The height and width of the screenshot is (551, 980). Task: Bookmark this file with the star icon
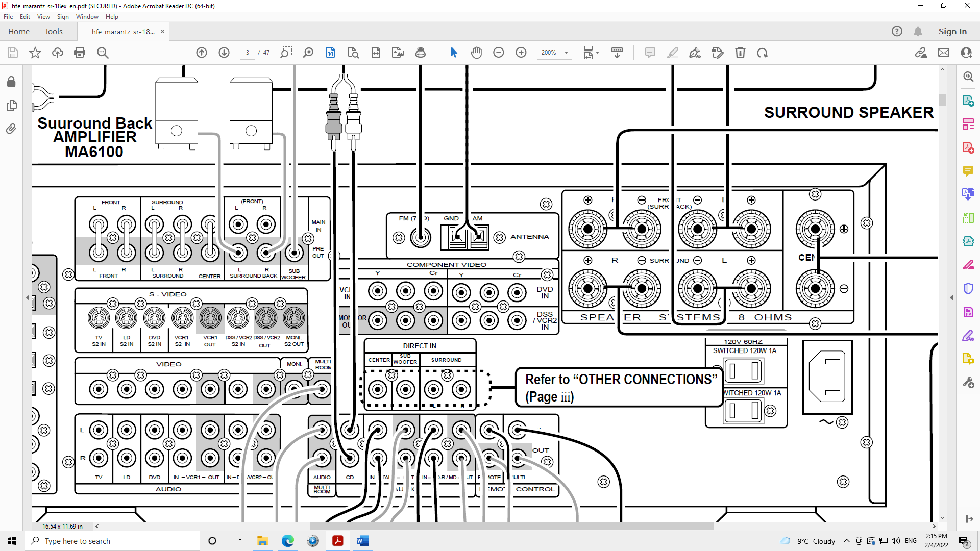tap(35, 53)
